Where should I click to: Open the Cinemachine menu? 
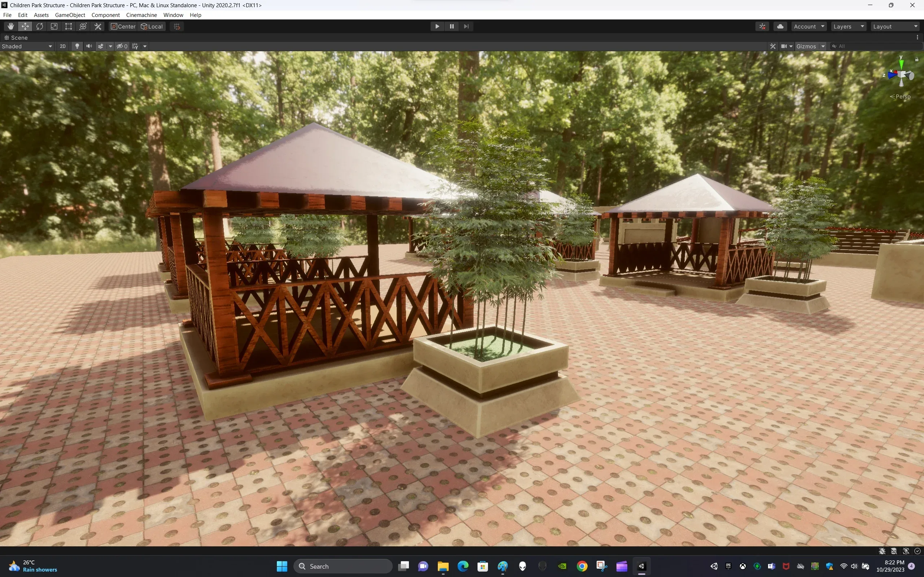(141, 15)
